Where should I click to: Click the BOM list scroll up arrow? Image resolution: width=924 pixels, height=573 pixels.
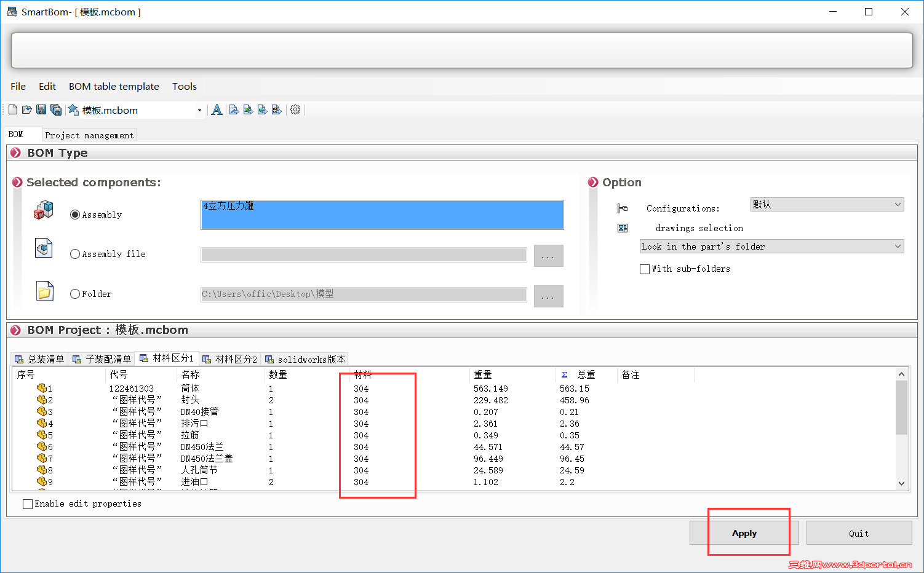click(901, 374)
